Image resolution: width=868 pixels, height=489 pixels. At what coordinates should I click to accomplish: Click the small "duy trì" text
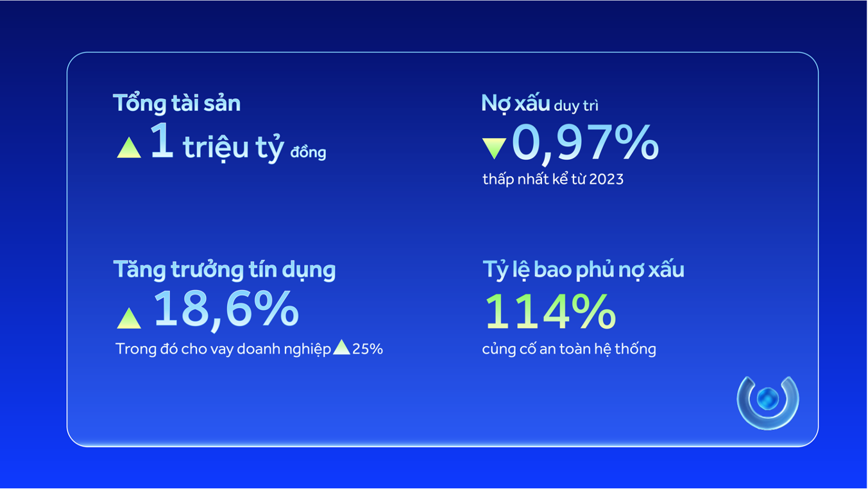tap(576, 106)
